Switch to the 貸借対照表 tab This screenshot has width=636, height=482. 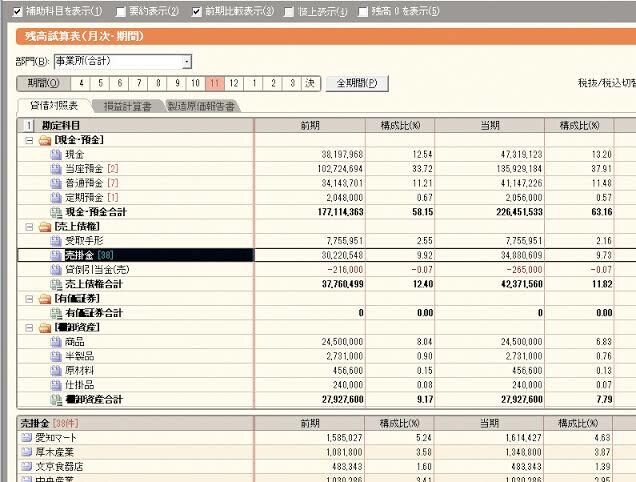54,106
